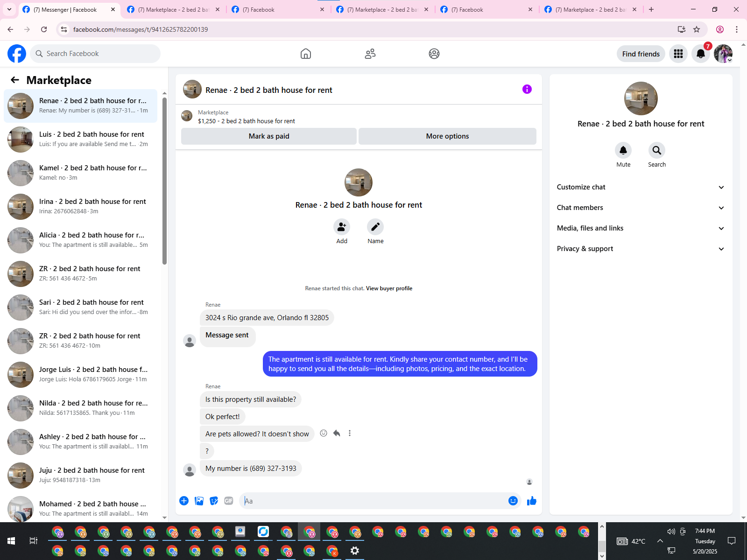
Task: Show hidden system tray icons
Action: pyautogui.click(x=660, y=541)
